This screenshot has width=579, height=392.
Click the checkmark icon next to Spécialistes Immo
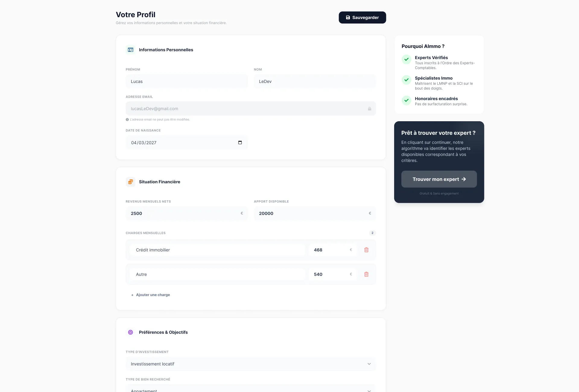(407, 80)
